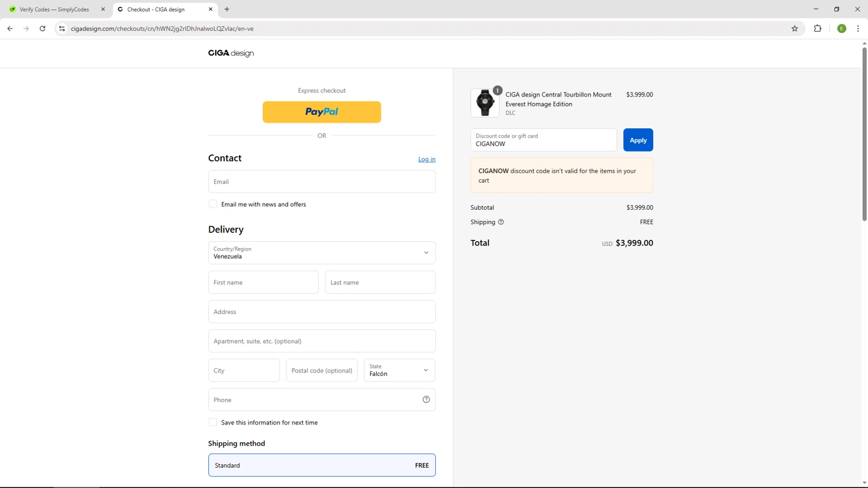Open the Country/Region dropdown

[x=322, y=253]
